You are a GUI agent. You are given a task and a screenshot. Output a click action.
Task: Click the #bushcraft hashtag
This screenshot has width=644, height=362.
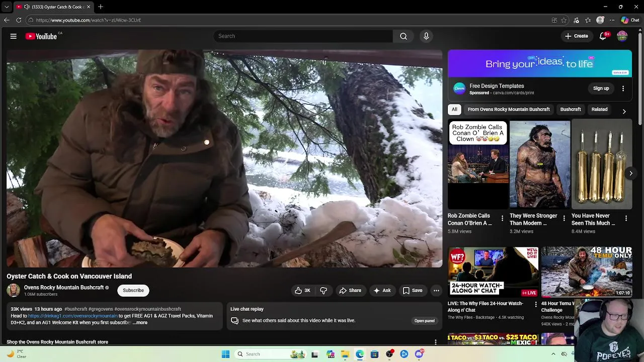click(x=75, y=309)
